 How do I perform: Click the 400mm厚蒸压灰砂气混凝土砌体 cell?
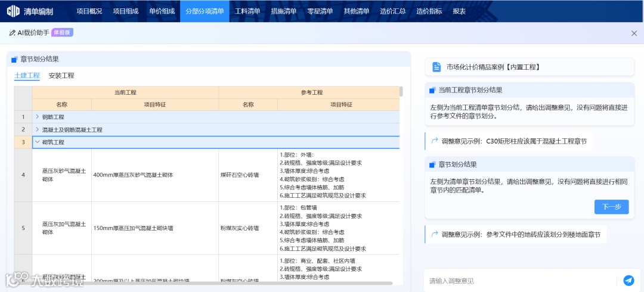155,175
